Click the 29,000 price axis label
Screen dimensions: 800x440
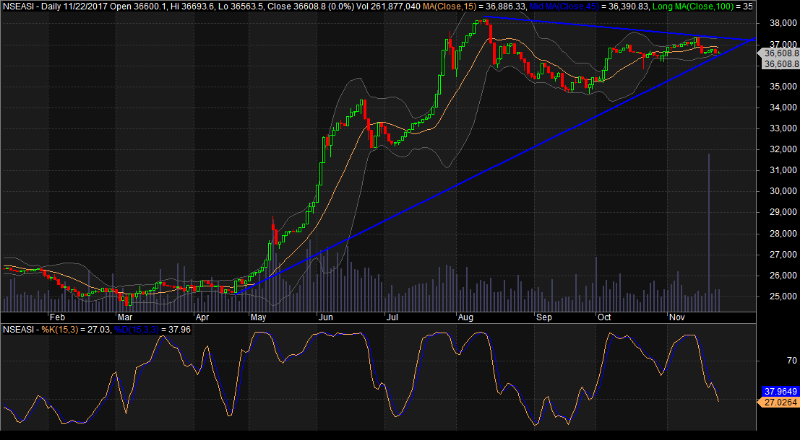pos(782,212)
